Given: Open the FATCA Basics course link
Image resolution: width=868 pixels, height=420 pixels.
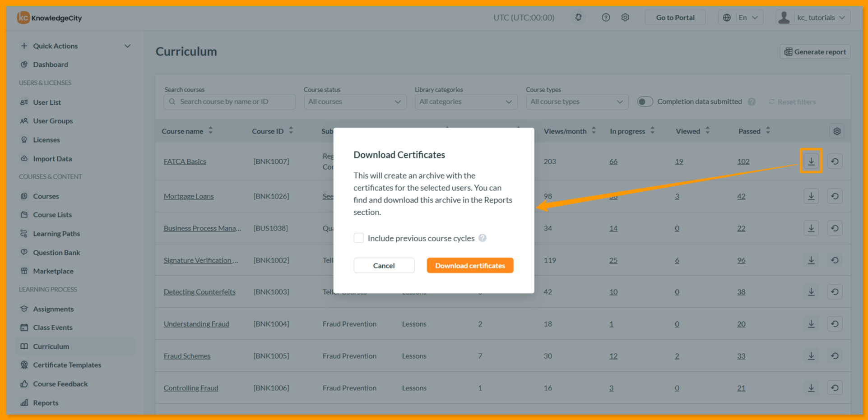Looking at the screenshot, I should click(x=185, y=162).
